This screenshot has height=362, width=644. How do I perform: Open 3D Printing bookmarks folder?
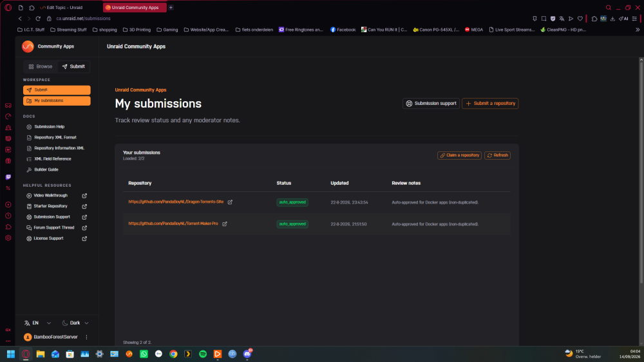click(x=137, y=30)
